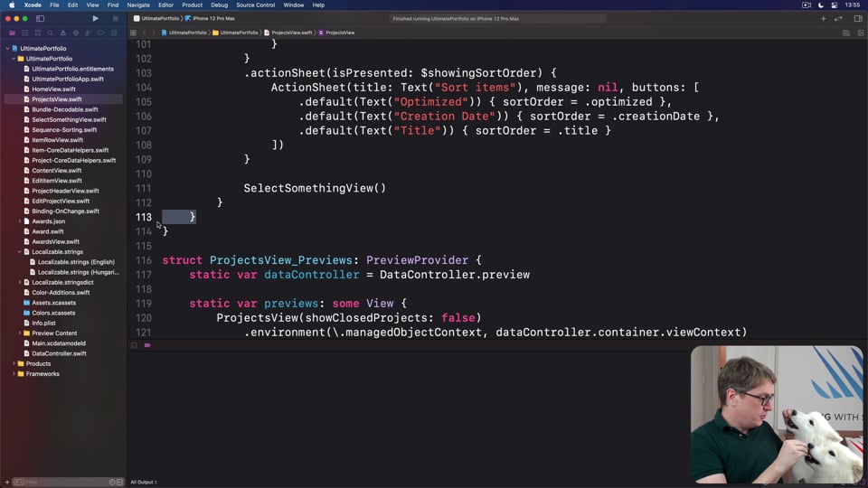The image size is (868, 488).
Task: Click the Do Not Disturb moon icon
Action: tap(821, 5)
